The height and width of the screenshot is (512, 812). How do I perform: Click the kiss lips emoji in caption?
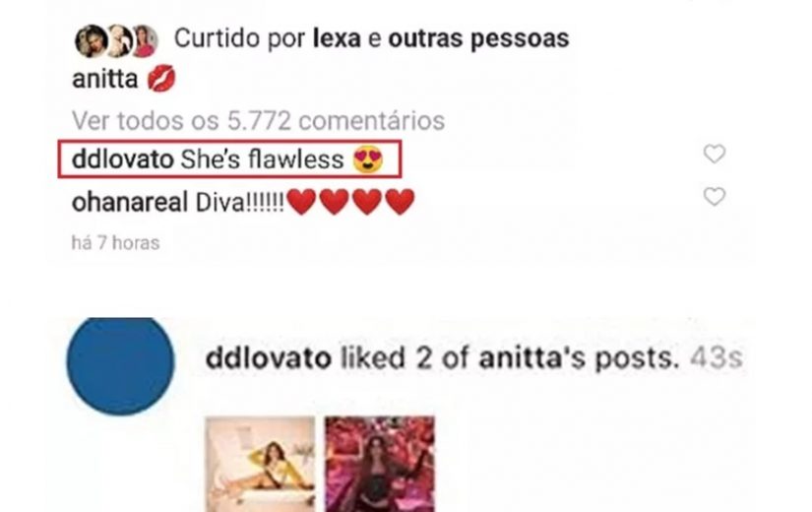point(161,79)
